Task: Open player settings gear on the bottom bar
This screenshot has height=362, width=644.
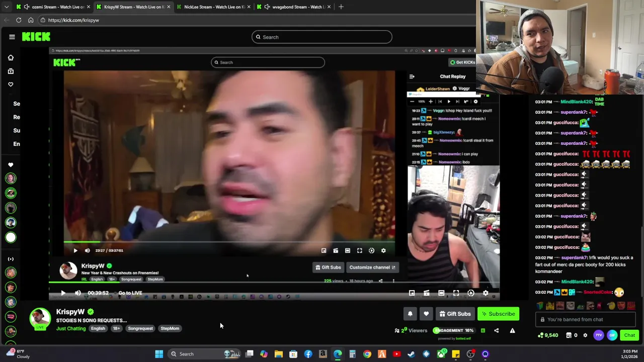Action: tap(486, 293)
